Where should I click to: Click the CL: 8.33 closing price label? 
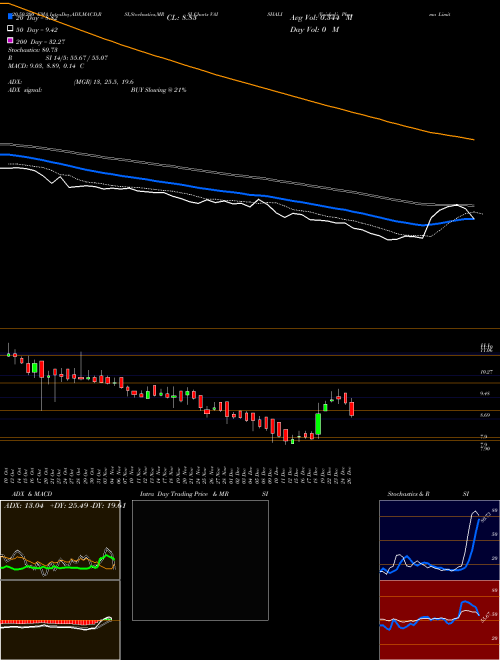click(x=181, y=18)
